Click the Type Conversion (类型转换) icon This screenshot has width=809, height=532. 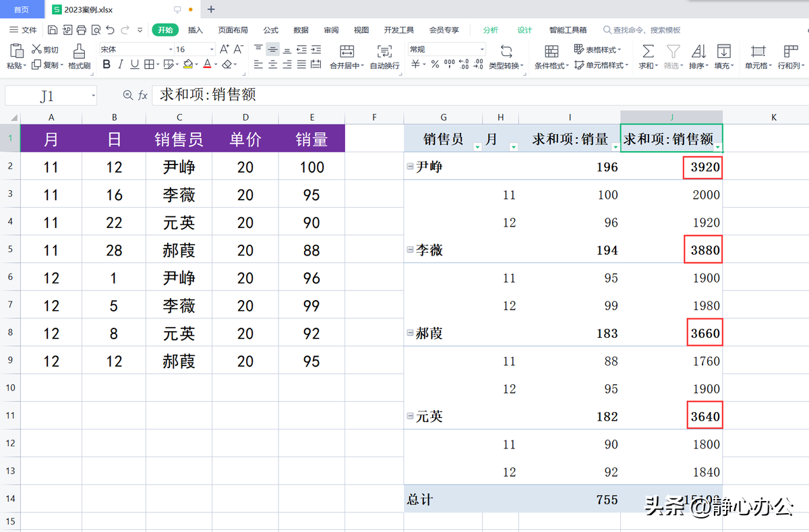point(506,51)
